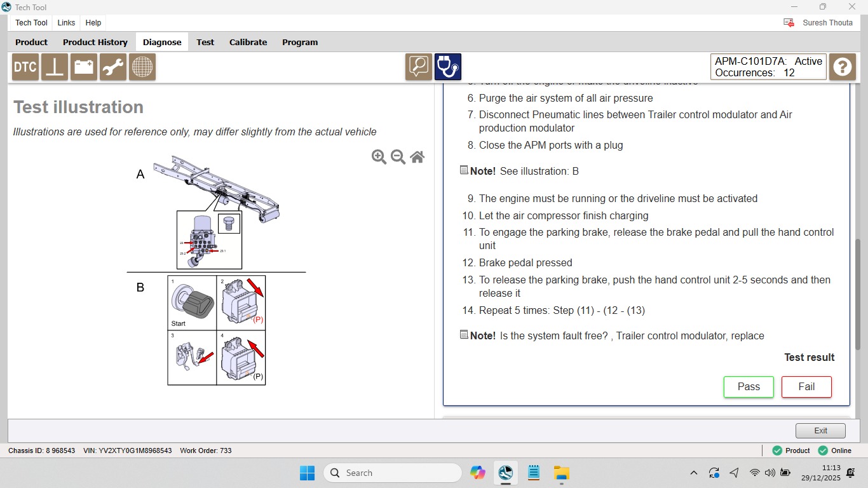Select the stethoscope diagnose icon
868x488 pixels.
pos(448,67)
